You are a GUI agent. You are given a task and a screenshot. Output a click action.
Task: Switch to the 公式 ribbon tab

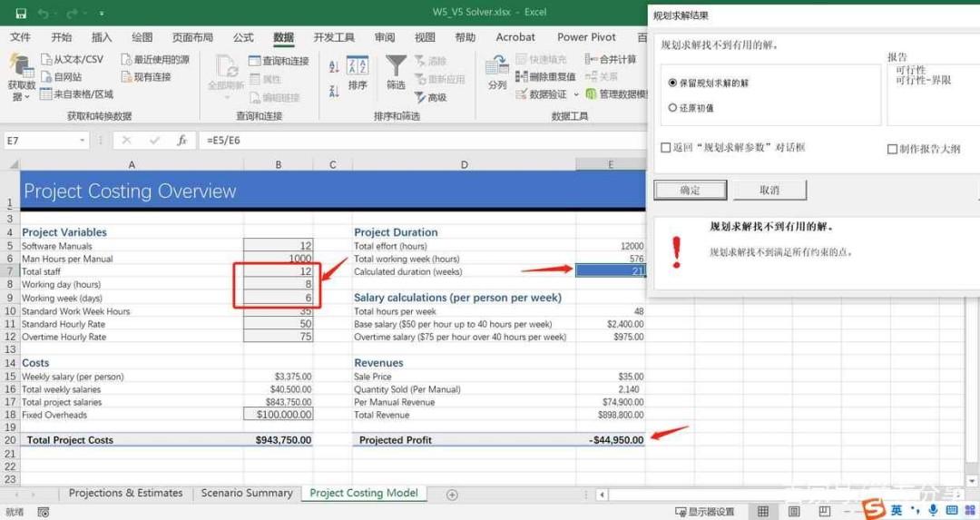click(243, 37)
